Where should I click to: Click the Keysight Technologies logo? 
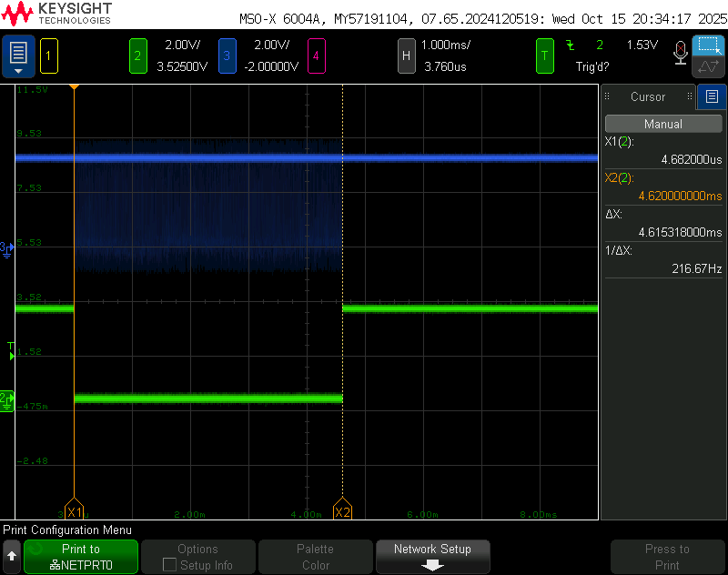(56, 14)
